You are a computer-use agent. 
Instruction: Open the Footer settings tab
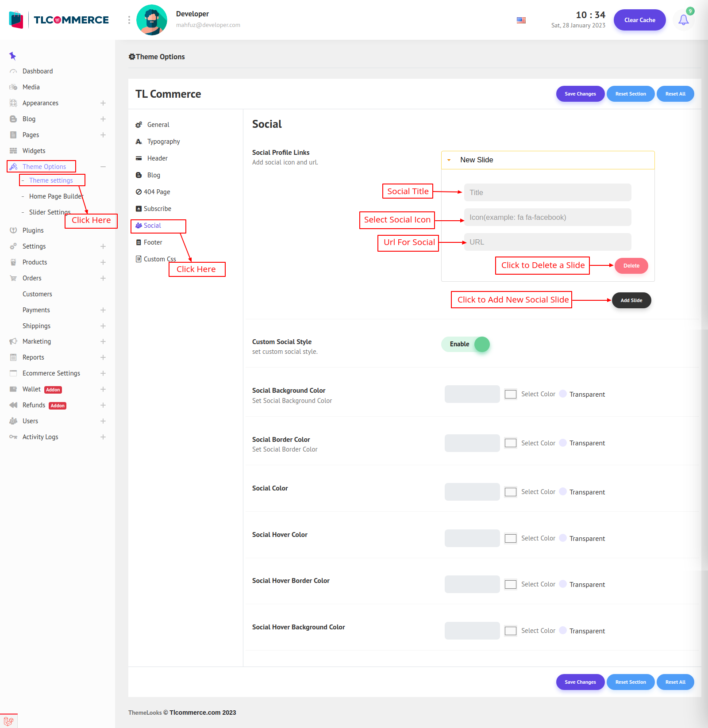pos(153,242)
